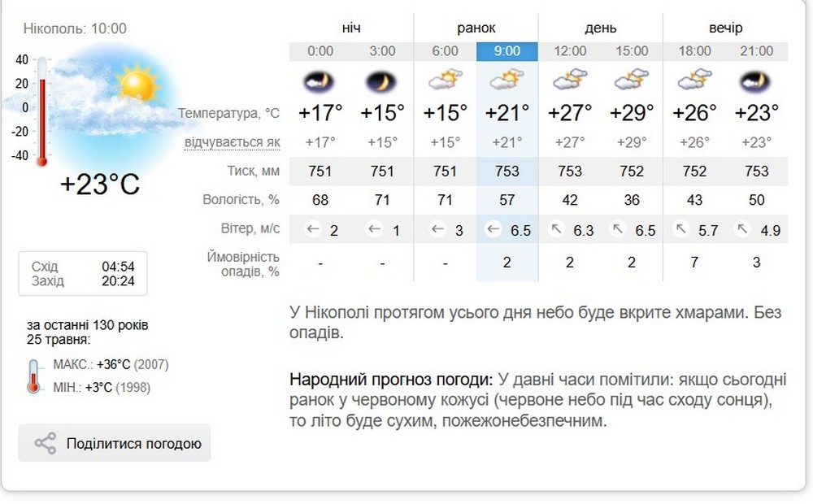This screenshot has width=813, height=504.
Task: Click the large thermometer gauge
Action: click(42, 110)
